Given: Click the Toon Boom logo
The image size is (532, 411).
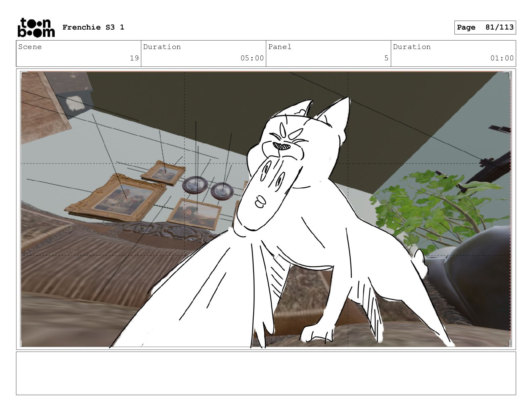Looking at the screenshot, I should click(x=36, y=28).
